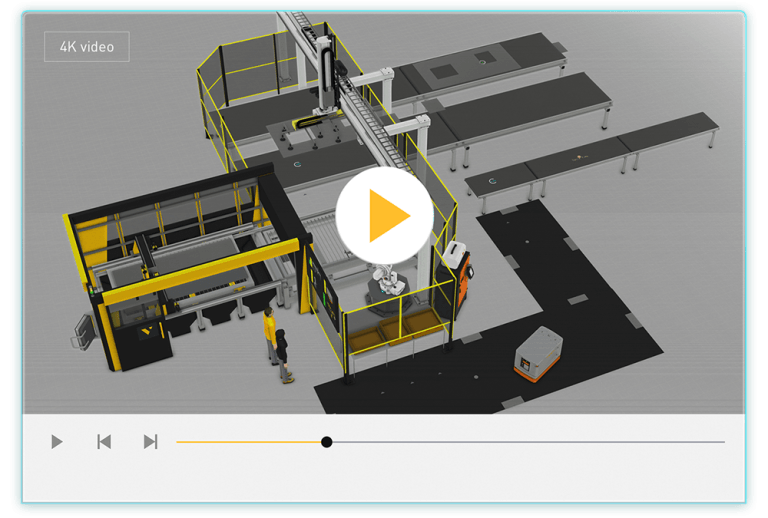The image size is (768, 518).
Task: Jump to the very start of the timeline
Action: 178,442
